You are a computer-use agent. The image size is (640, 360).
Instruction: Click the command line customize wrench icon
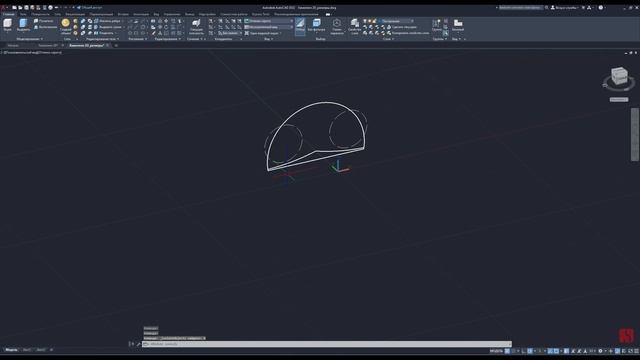point(138,344)
